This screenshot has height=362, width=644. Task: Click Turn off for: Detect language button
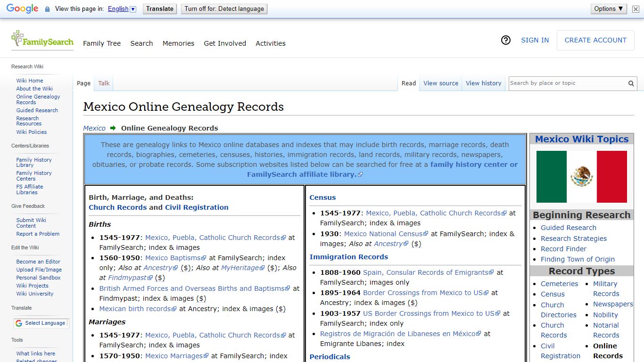click(x=224, y=8)
